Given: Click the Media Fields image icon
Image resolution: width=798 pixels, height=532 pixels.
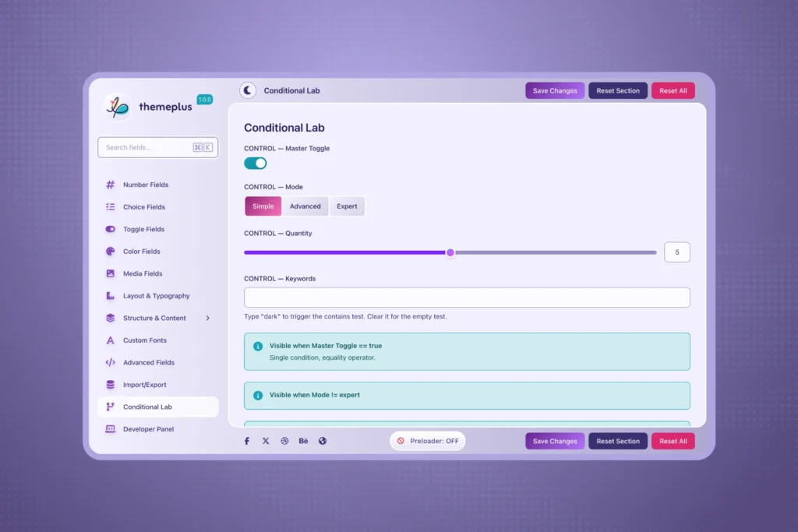Looking at the screenshot, I should (x=111, y=273).
